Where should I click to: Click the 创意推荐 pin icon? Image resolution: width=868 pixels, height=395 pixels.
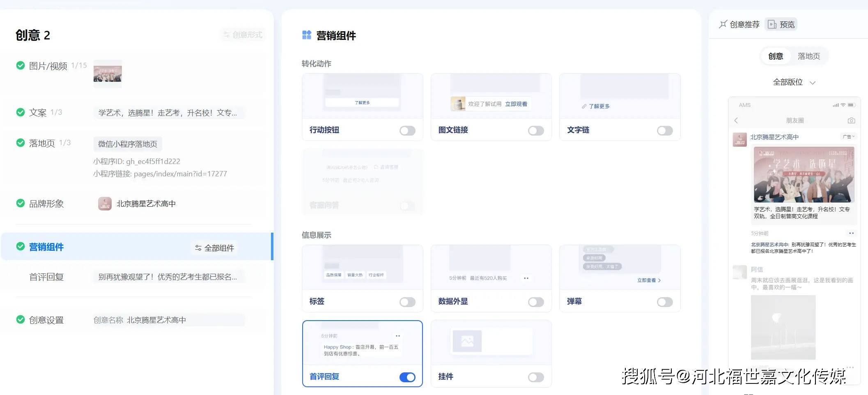coord(723,24)
